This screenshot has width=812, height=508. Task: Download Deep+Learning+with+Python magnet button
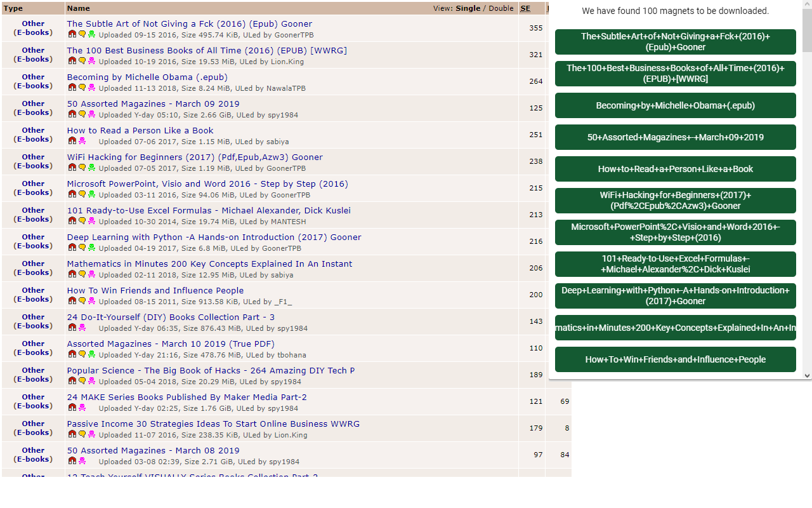676,296
